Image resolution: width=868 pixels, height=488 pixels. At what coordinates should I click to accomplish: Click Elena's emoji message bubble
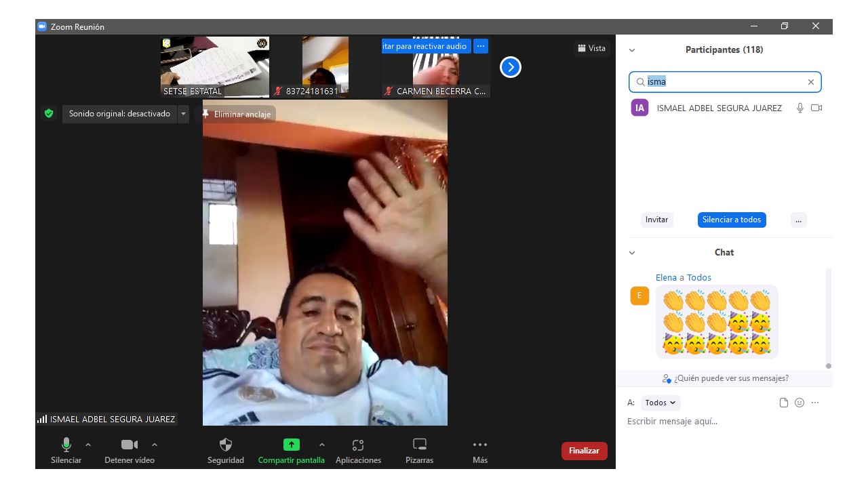[x=717, y=322]
